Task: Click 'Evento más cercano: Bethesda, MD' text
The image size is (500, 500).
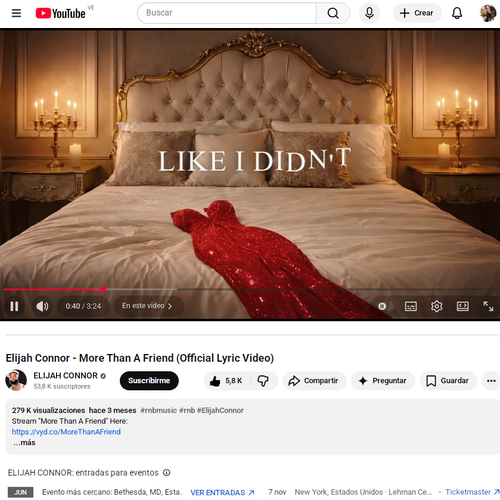Action: pyautogui.click(x=113, y=492)
